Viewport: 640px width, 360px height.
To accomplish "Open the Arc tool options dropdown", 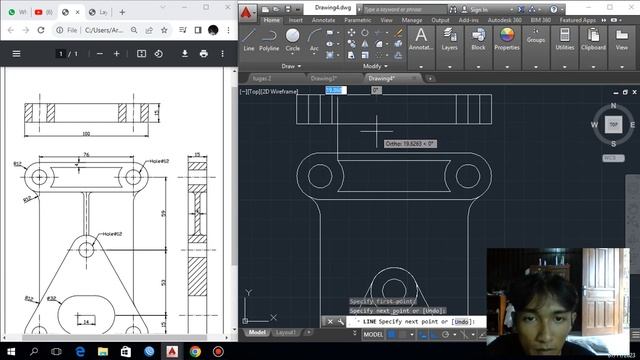I will click(314, 54).
